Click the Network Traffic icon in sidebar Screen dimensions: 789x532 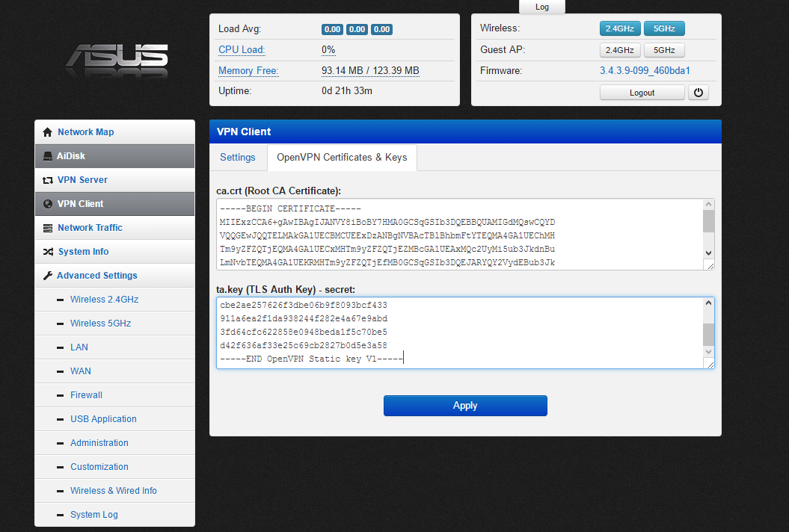[x=48, y=228]
